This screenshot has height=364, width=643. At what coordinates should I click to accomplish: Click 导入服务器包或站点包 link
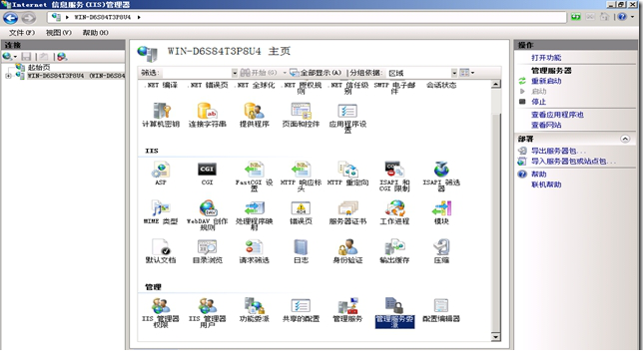tap(573, 161)
